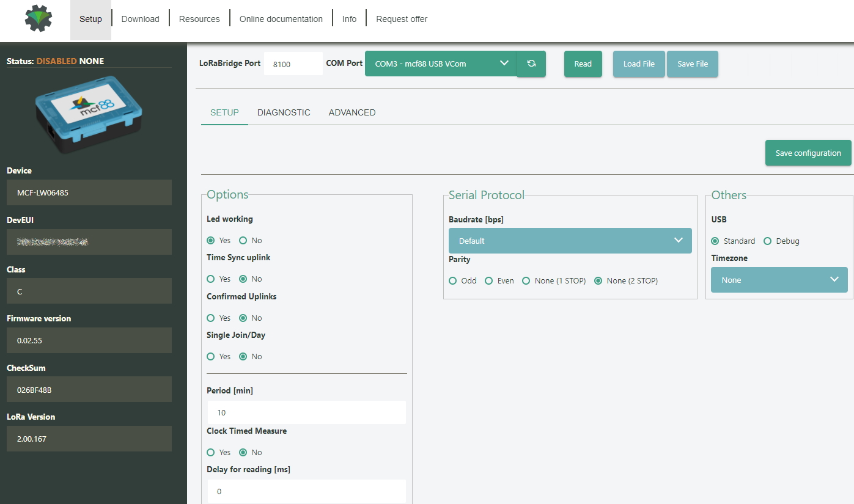Switch to the ADVANCED tab
This screenshot has width=854, height=504.
352,112
